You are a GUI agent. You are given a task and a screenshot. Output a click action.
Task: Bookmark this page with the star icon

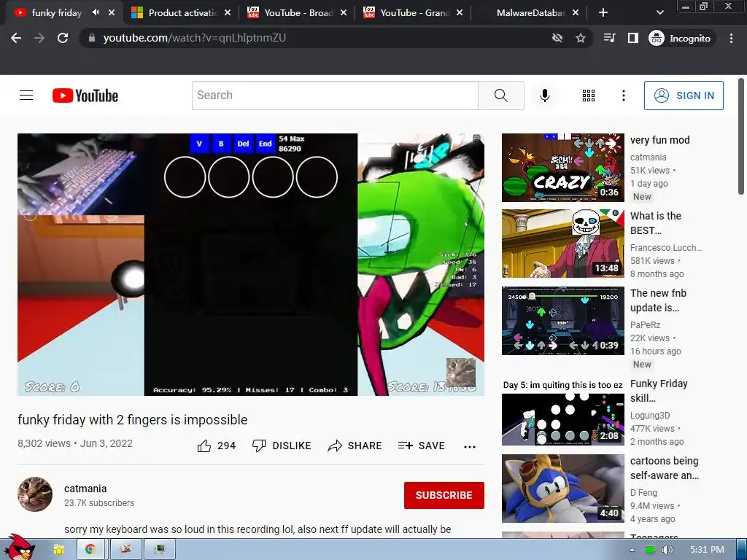click(x=580, y=38)
